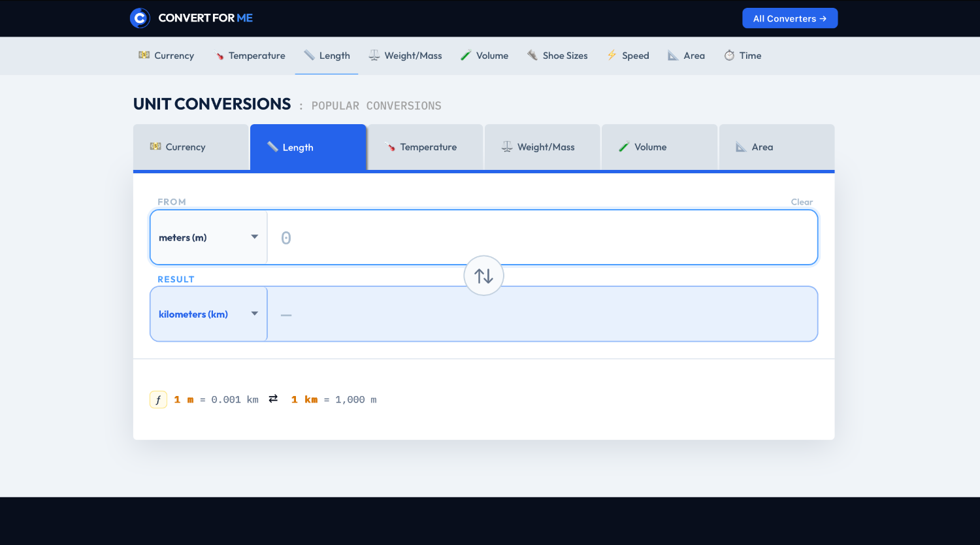The height and width of the screenshot is (545, 980).
Task: Click the Convert For Me logo icon
Action: tap(140, 18)
